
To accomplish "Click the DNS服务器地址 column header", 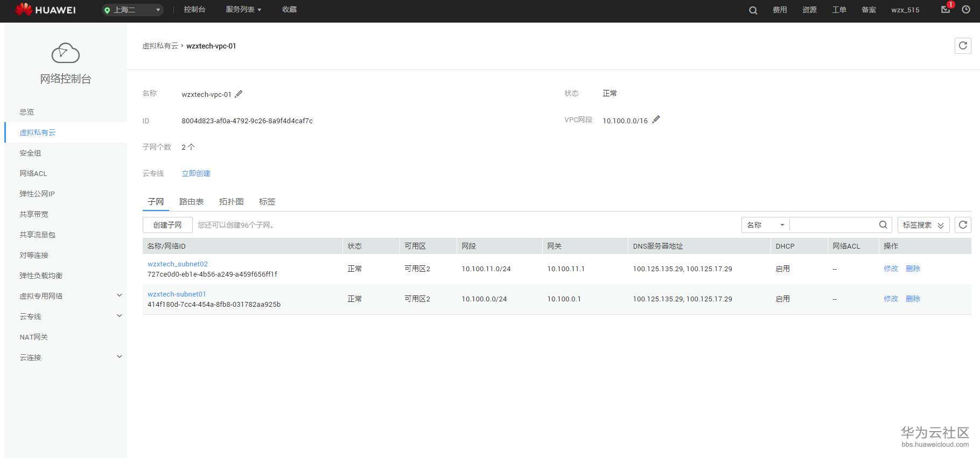I will [658, 246].
